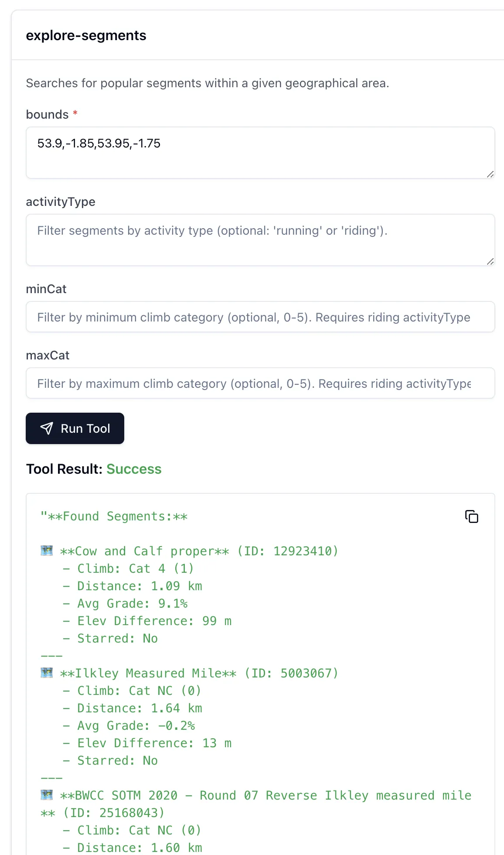
Task: Click the bounds field label
Action: 47,114
